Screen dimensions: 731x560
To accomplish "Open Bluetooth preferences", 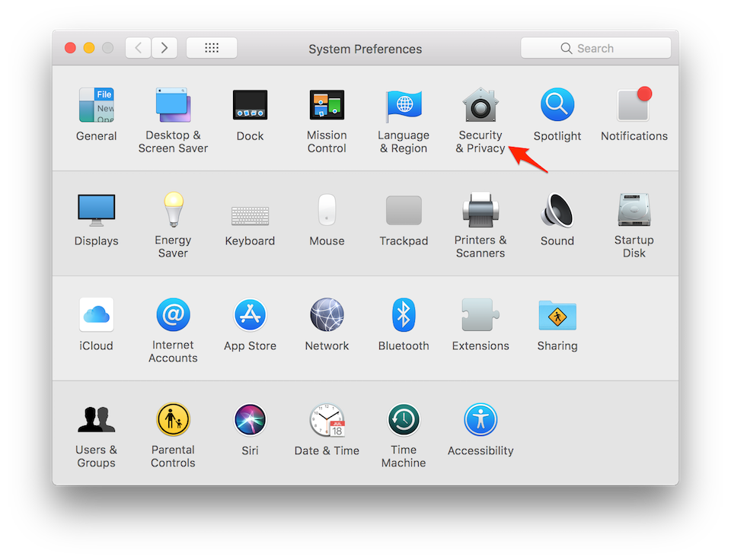I will [404, 315].
